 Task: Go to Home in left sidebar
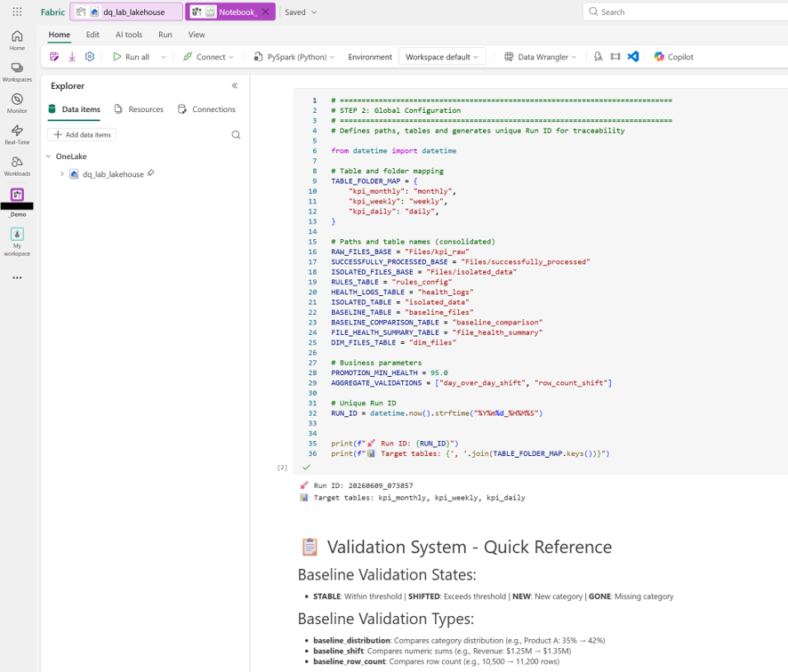[17, 40]
